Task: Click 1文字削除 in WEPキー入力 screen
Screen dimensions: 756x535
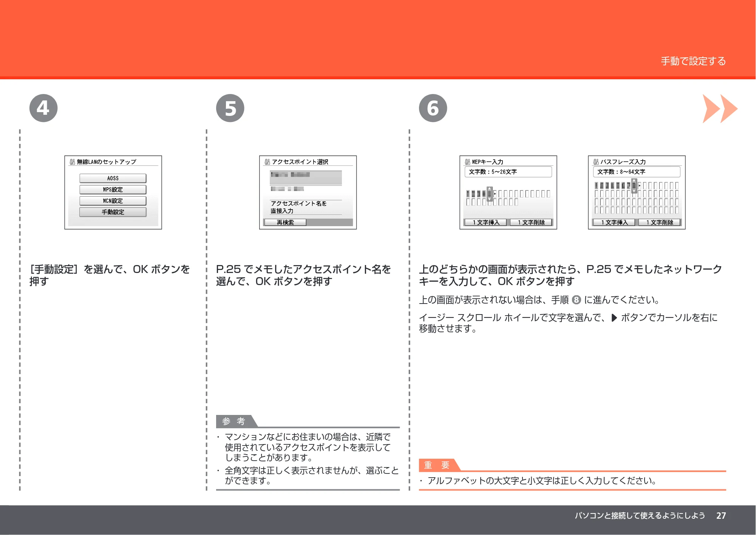Action: tap(531, 222)
